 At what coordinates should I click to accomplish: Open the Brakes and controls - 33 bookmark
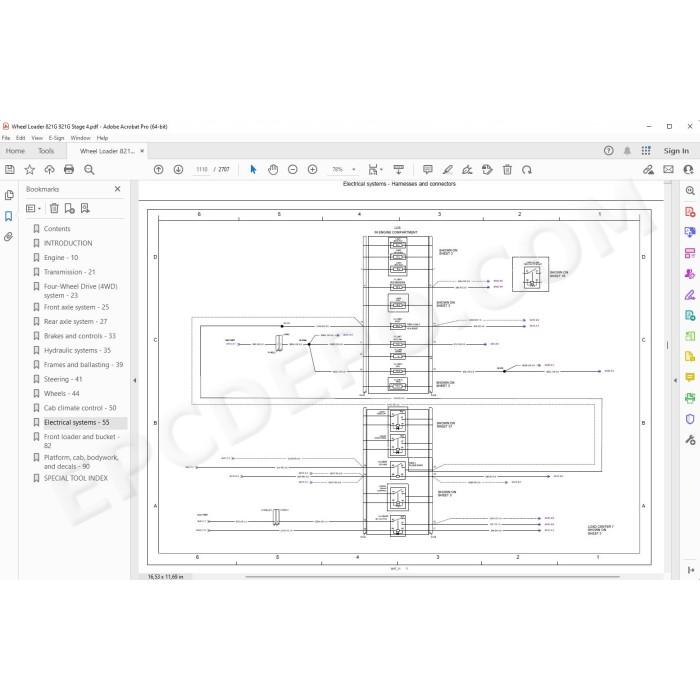pyautogui.click(x=79, y=336)
